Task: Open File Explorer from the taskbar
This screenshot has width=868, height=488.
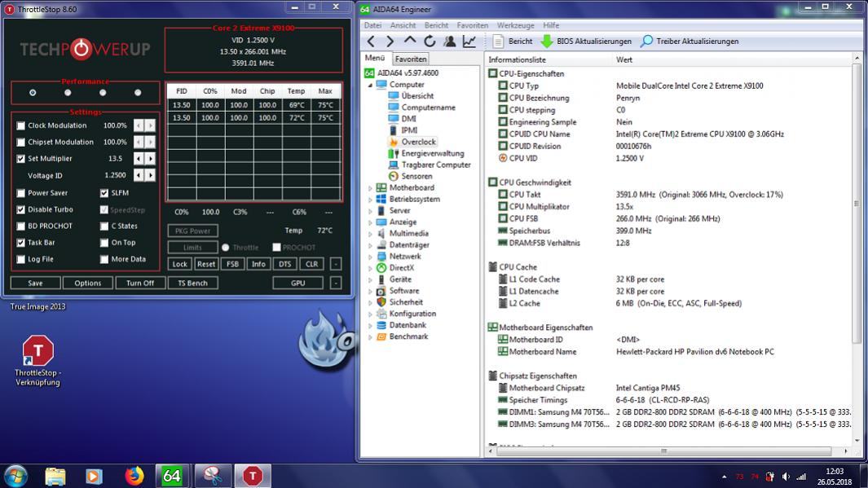Action: 55,476
